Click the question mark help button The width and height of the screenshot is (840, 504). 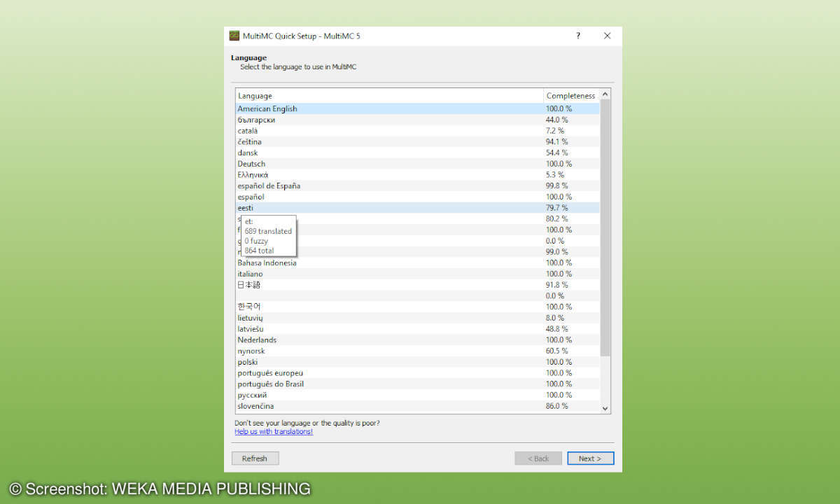tap(578, 36)
